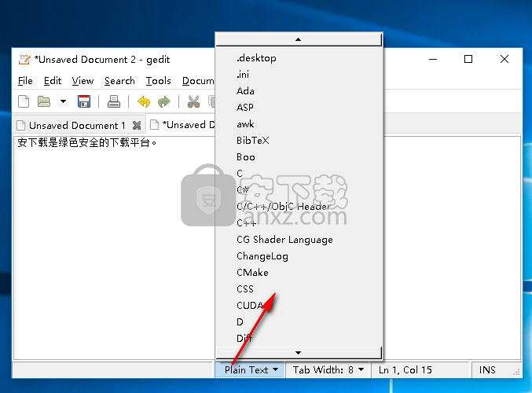Image resolution: width=532 pixels, height=393 pixels.
Task: Click the gedit title bar app icon
Action: click(24, 60)
